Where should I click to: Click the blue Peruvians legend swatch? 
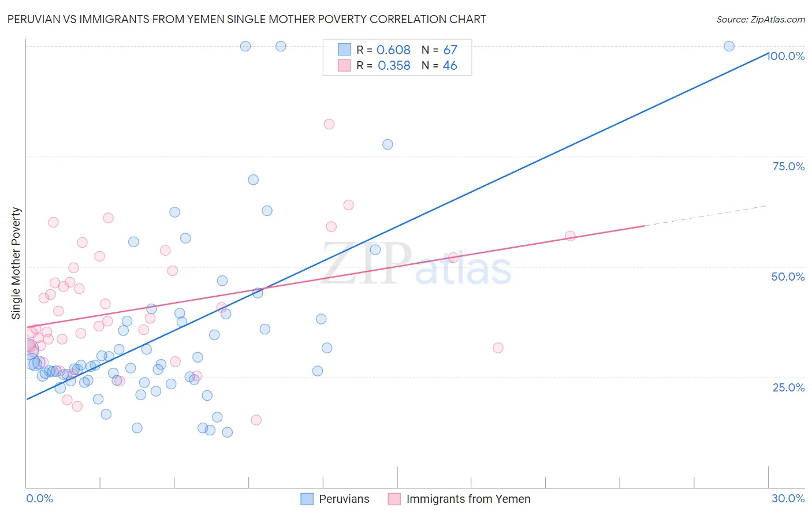pyautogui.click(x=307, y=499)
